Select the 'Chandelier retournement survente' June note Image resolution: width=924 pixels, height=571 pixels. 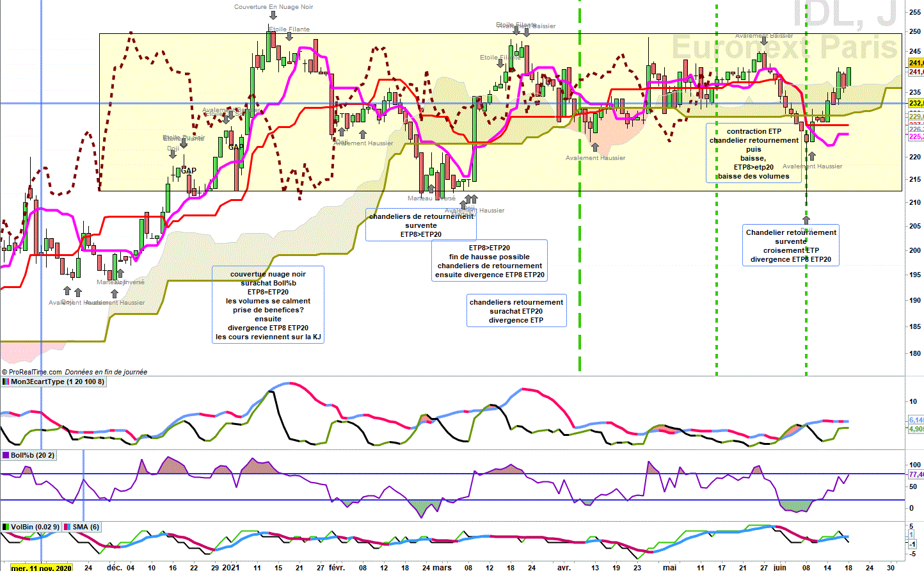coord(791,245)
